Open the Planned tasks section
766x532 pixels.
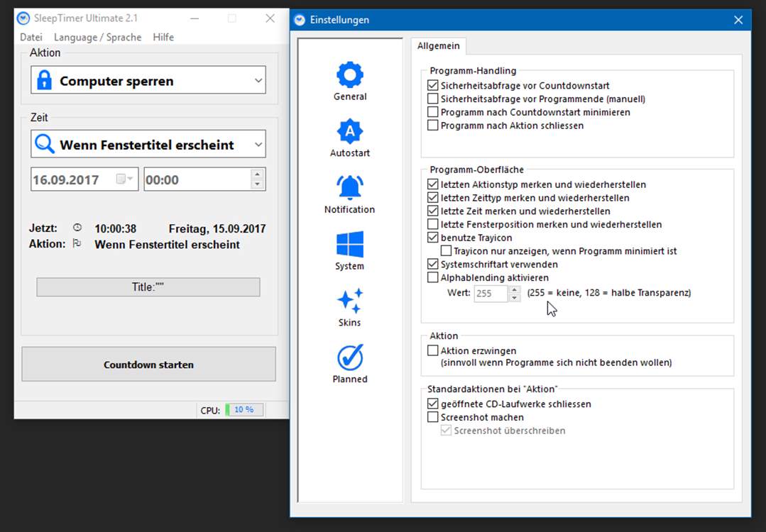[350, 364]
